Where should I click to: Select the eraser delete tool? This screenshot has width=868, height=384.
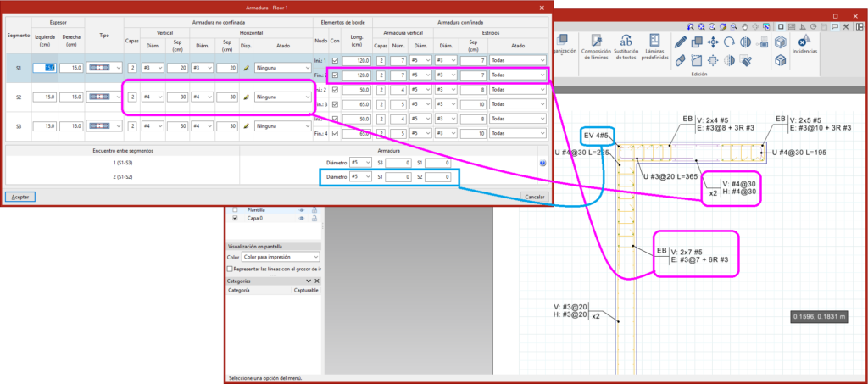tap(681, 60)
